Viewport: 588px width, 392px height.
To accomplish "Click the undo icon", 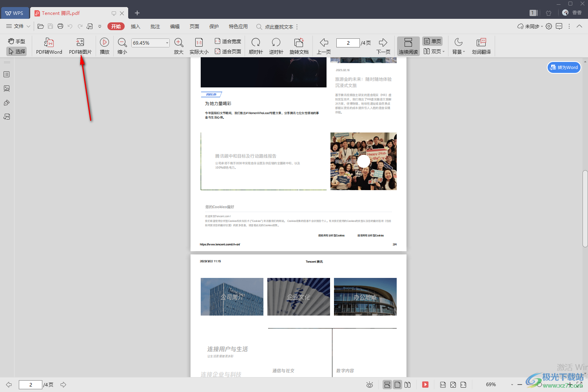I will [70, 26].
